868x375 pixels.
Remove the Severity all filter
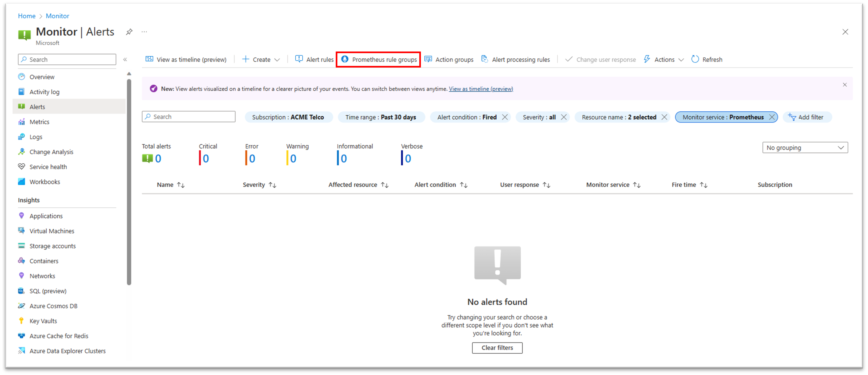pos(564,117)
